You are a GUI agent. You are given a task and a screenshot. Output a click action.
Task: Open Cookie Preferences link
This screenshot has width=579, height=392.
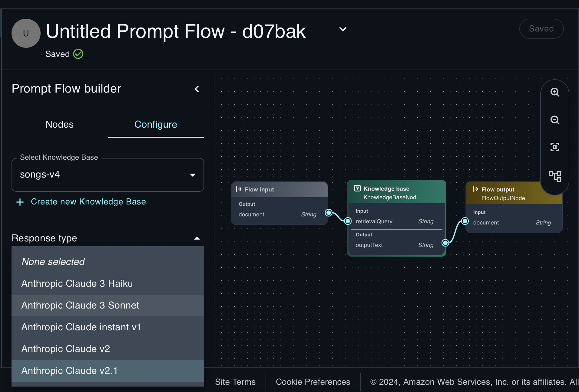[313, 382]
